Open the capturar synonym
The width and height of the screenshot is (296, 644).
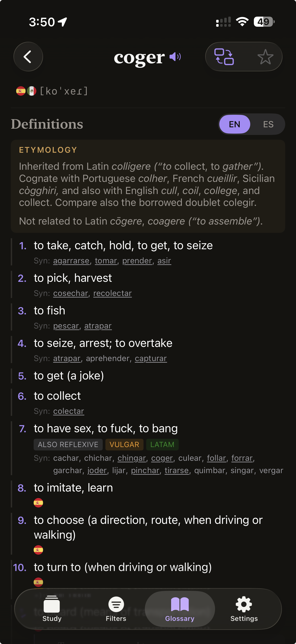click(151, 358)
